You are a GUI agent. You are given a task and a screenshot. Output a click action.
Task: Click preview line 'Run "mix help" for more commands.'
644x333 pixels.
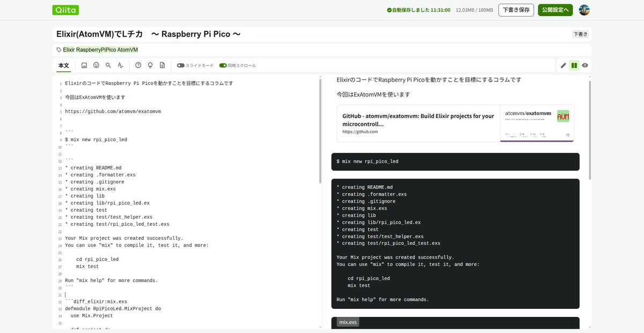click(383, 300)
